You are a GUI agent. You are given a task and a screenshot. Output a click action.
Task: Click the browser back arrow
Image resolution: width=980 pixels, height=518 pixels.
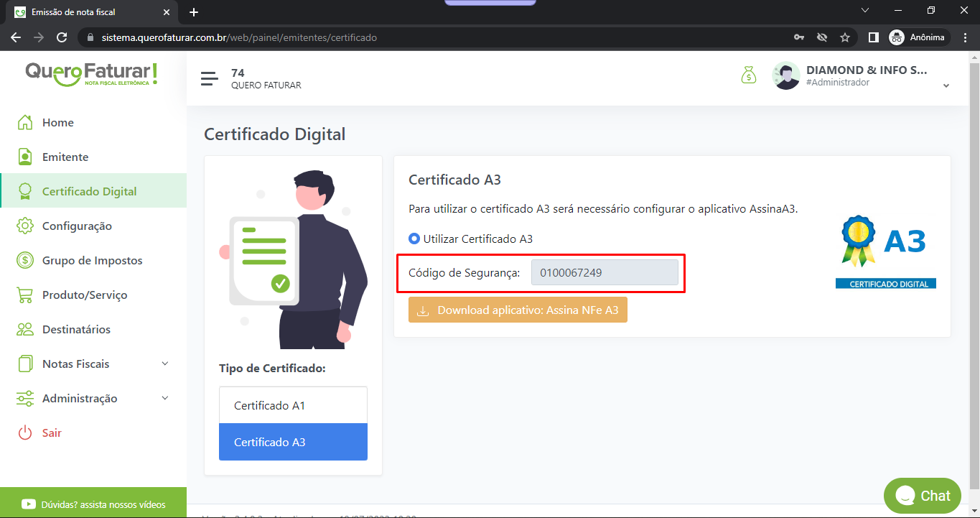point(16,37)
